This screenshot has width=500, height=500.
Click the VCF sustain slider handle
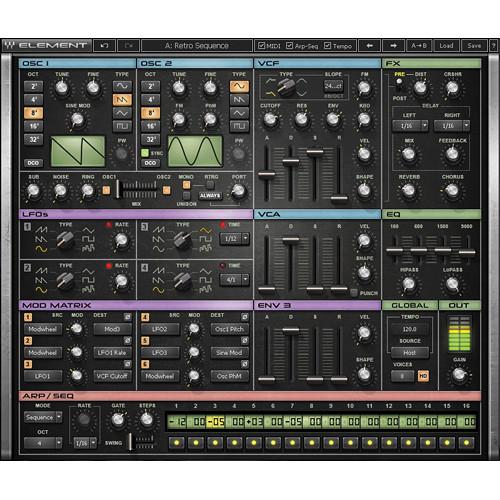(315, 152)
